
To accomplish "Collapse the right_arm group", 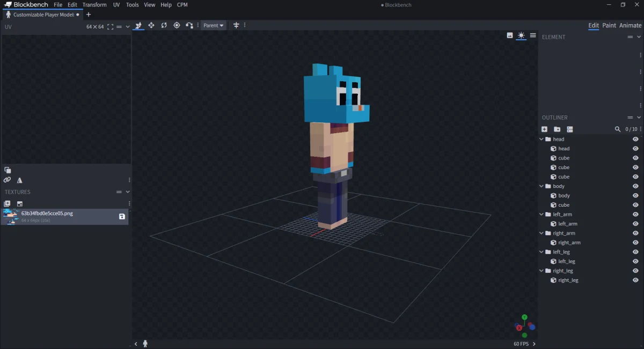I will point(541,233).
